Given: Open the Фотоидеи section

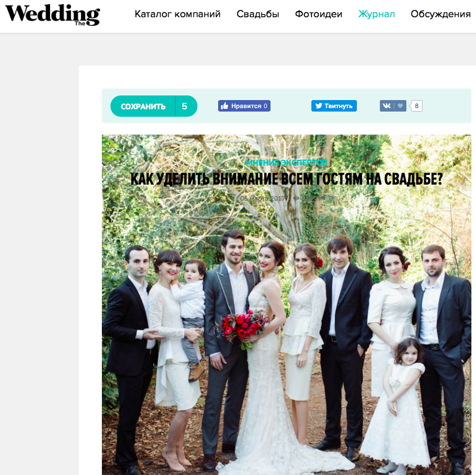Looking at the screenshot, I should [x=318, y=14].
